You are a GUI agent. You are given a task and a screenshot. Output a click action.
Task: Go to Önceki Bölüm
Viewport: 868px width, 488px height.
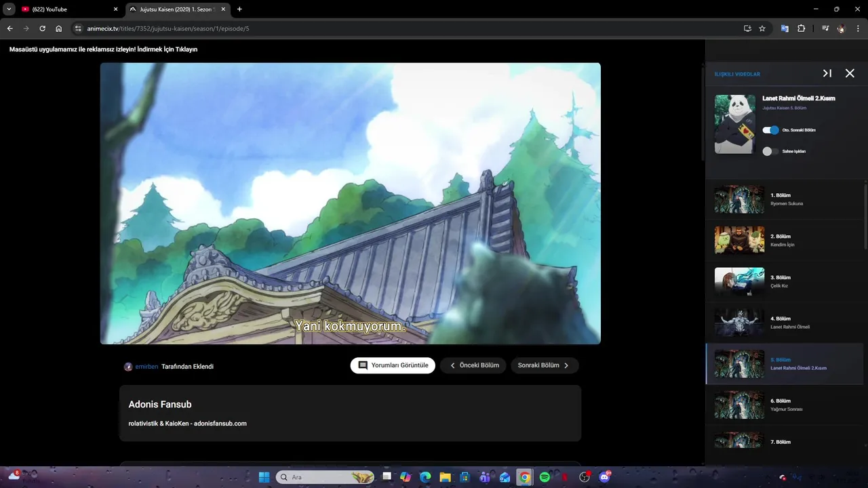pyautogui.click(x=473, y=365)
